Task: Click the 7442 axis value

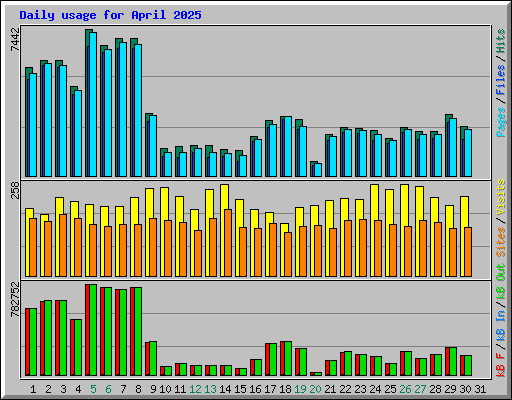Action: (15, 39)
